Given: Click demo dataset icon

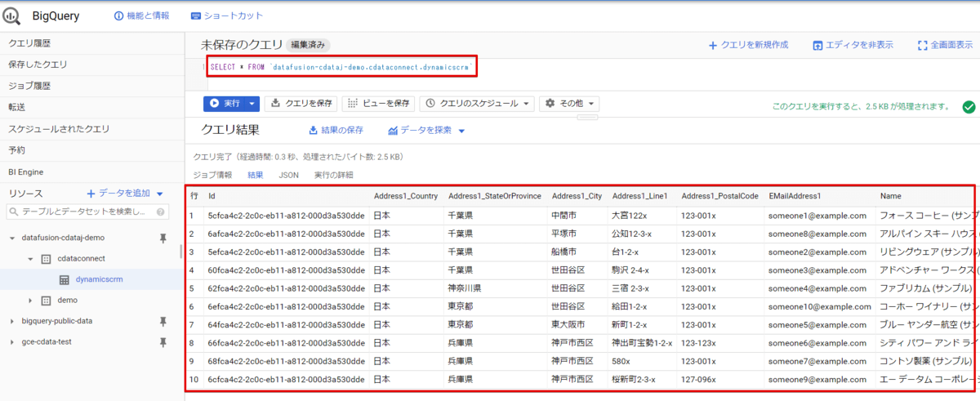Looking at the screenshot, I should (x=47, y=301).
